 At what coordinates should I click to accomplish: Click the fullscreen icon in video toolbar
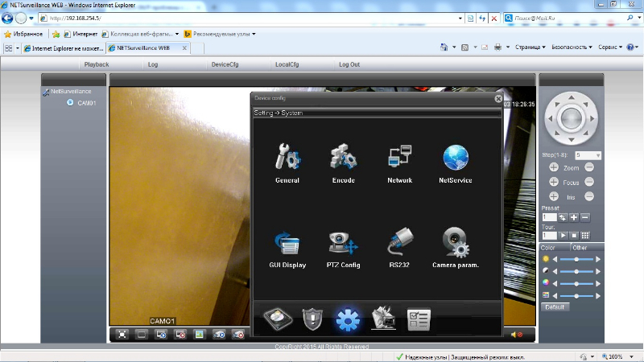tap(122, 335)
